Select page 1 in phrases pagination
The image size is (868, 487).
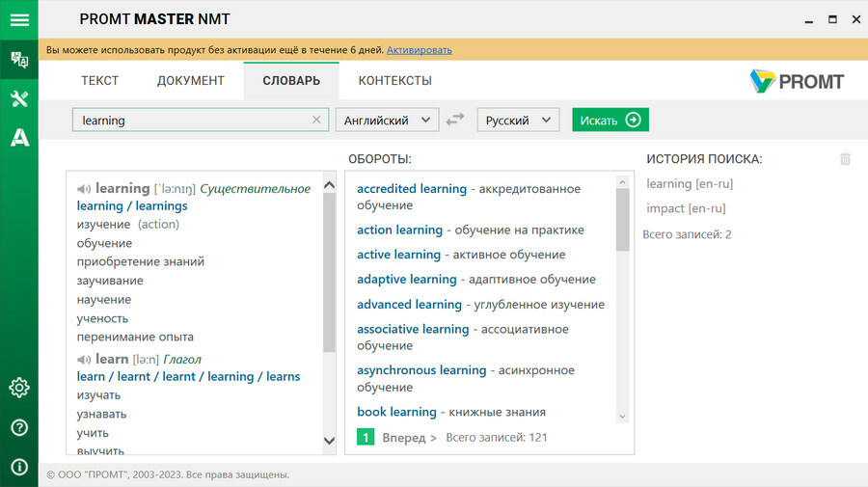click(x=366, y=437)
